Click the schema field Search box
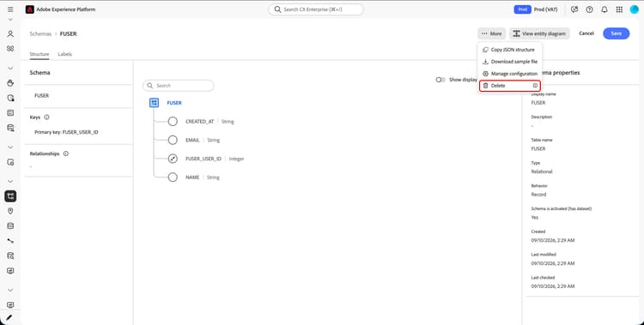644x325 pixels. 179,86
